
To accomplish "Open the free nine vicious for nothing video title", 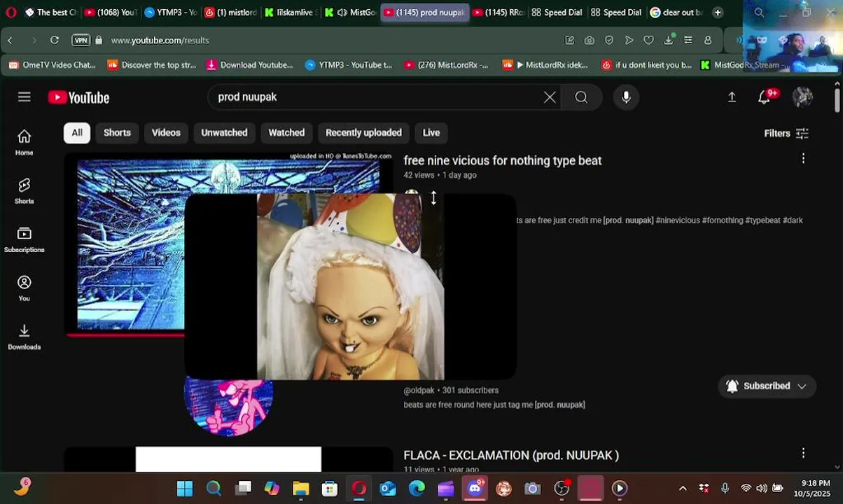I will point(502,160).
